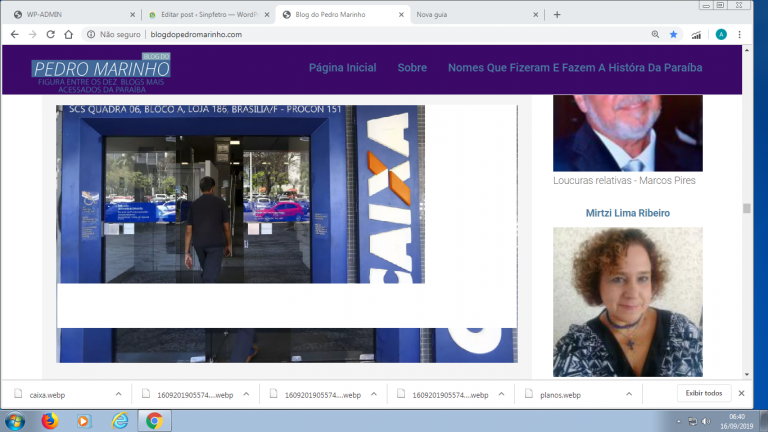Screen dimensions: 768x432
Task: Expand options for planos.webp download
Action: (x=629, y=394)
